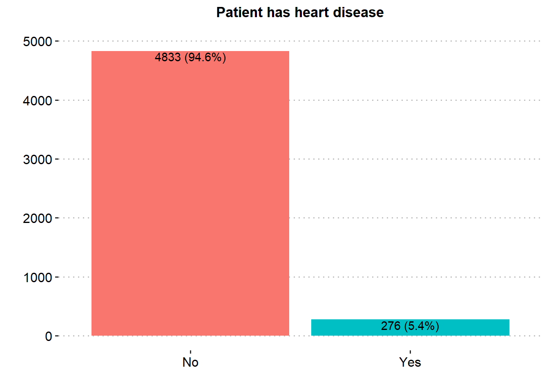Click the y-axis tick mark beside 2000

[x=57, y=218]
